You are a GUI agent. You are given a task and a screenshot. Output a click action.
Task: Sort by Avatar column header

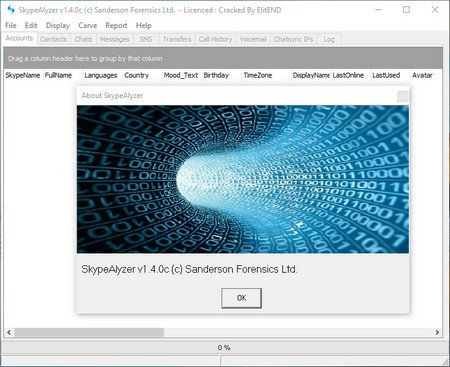[426, 75]
